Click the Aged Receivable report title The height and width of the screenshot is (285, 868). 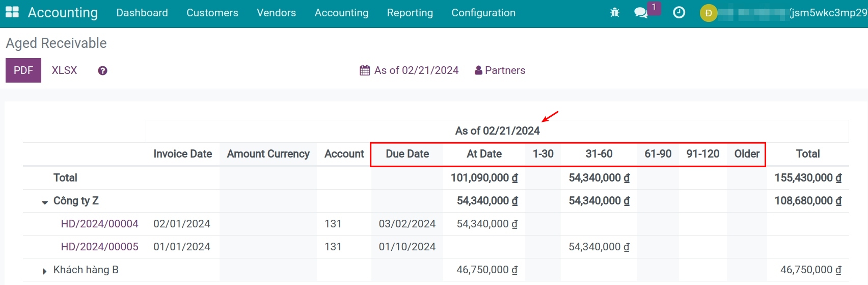(x=56, y=43)
